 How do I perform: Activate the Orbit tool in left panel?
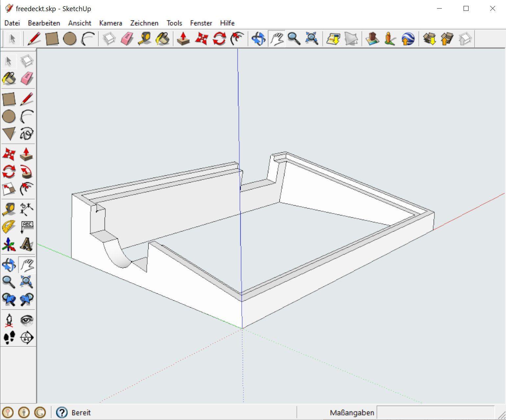click(9, 265)
